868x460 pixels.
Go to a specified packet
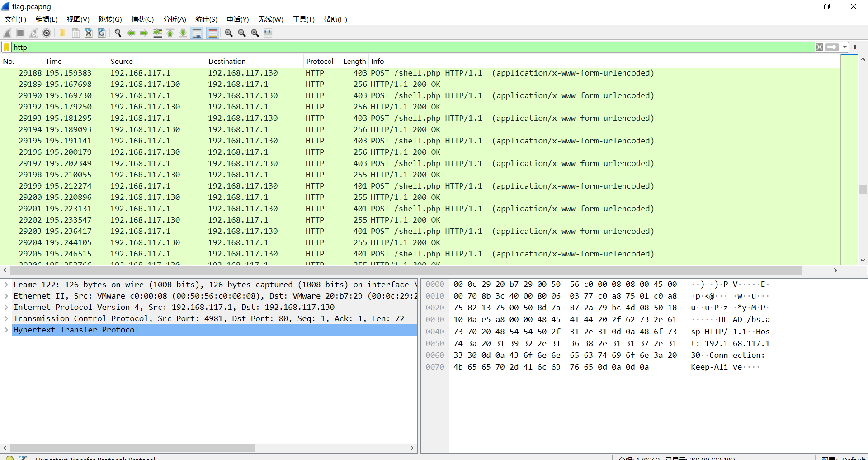157,33
